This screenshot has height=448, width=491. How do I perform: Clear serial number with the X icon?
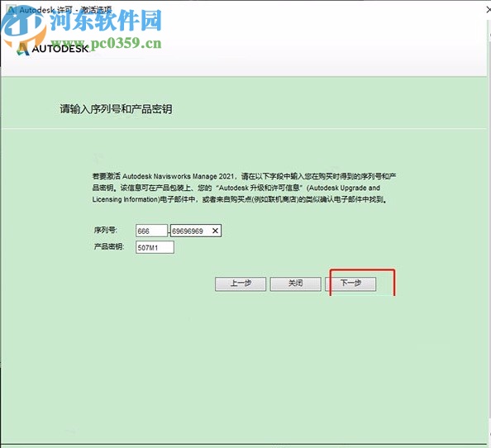(215, 231)
